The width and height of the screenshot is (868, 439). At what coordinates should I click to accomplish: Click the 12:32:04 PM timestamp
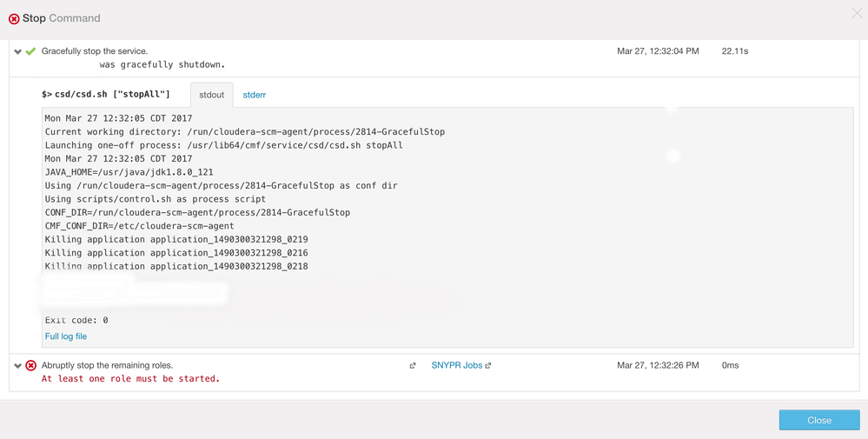pyautogui.click(x=658, y=51)
